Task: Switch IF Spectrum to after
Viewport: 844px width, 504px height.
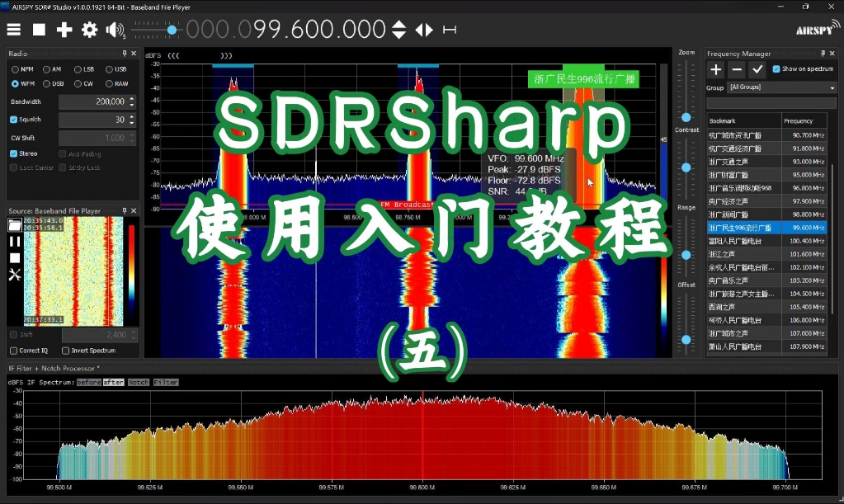Action: [114, 383]
